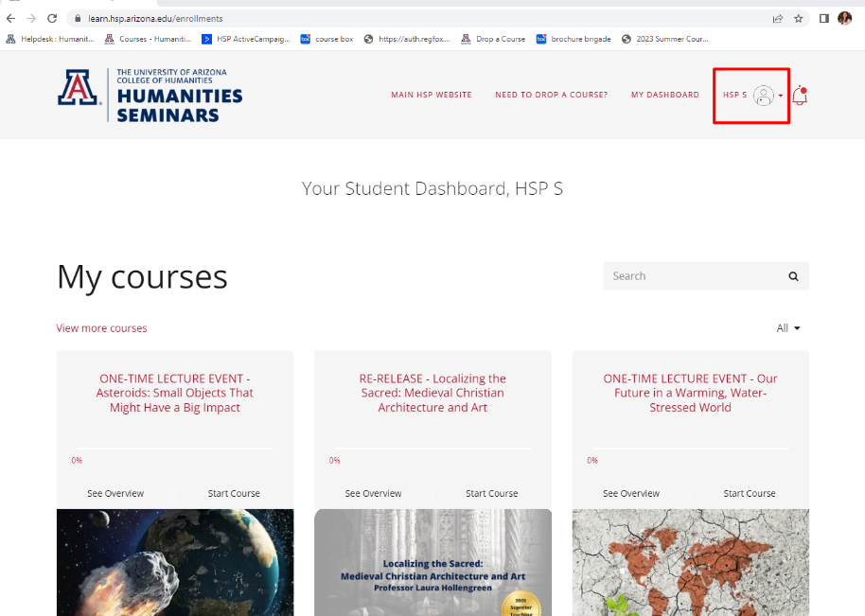Click the share page icon
Screen dimensions: 865x616
pyautogui.click(x=778, y=19)
